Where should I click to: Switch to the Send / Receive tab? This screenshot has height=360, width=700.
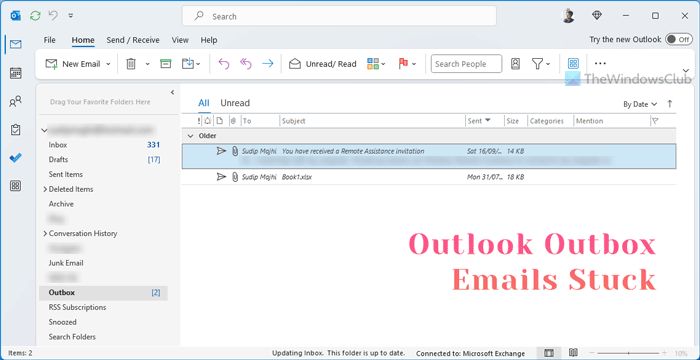pyautogui.click(x=133, y=40)
